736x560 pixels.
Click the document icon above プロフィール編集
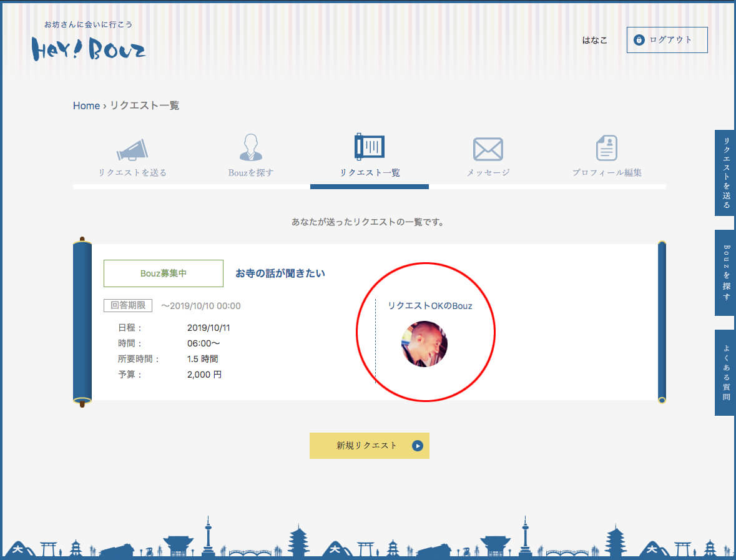coord(606,148)
